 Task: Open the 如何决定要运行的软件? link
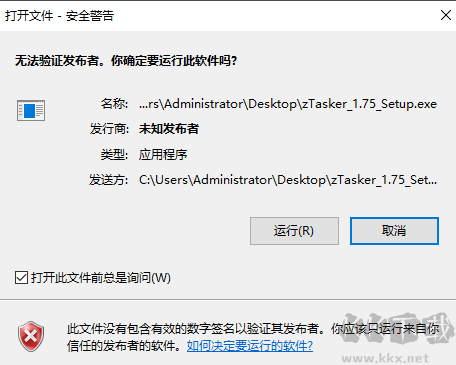click(x=250, y=346)
